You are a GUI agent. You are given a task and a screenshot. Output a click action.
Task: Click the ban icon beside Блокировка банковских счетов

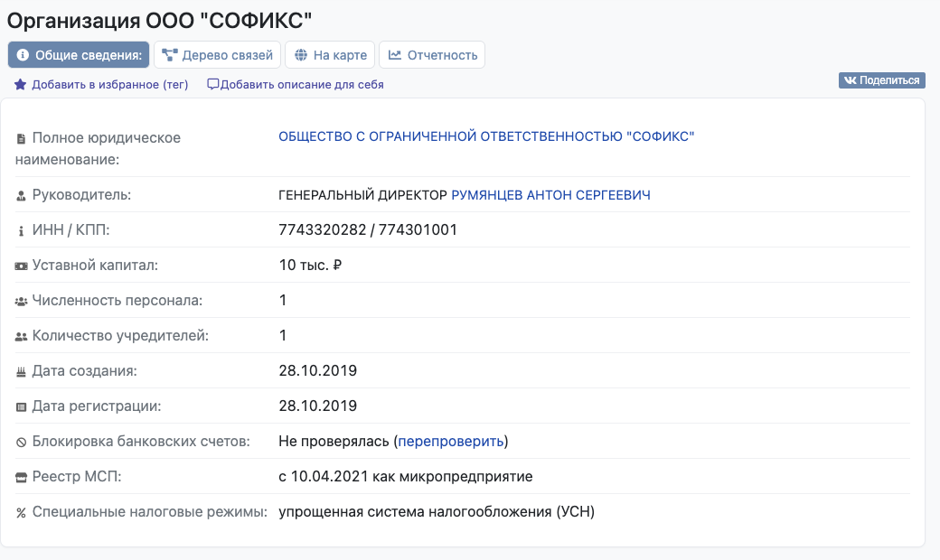21,443
